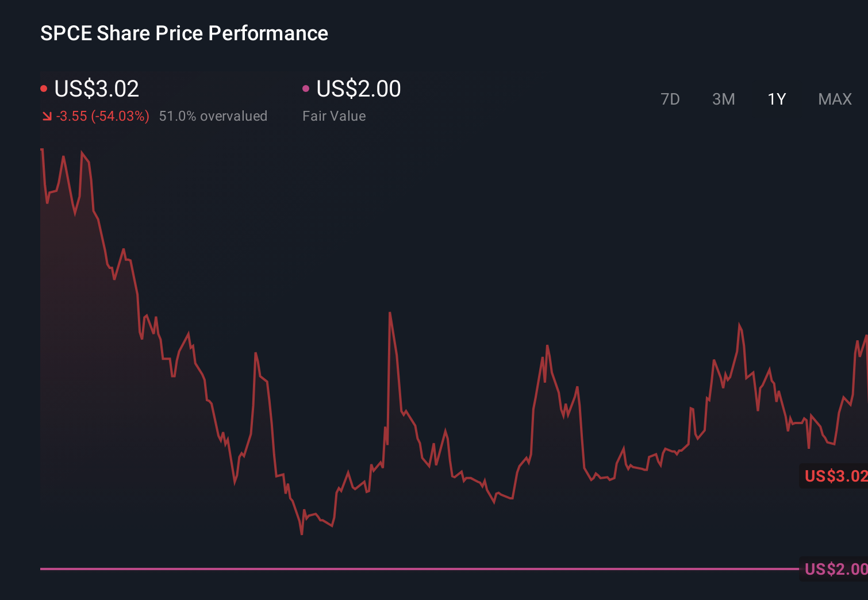This screenshot has height=600, width=868.
Task: Click the -3.55 (-54.03%) change indicator
Action: [102, 116]
